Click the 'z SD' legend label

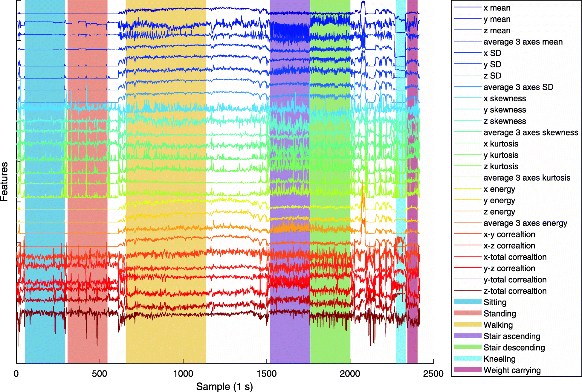(x=492, y=76)
